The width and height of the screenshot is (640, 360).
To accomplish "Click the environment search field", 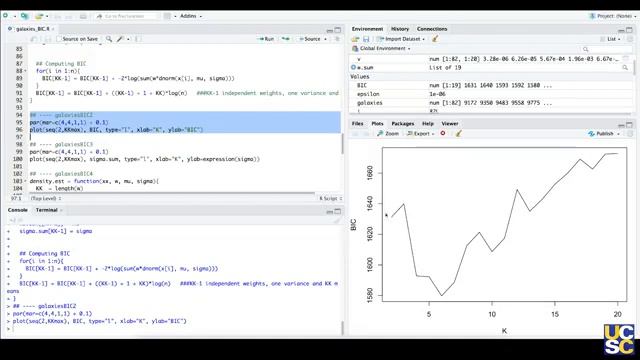I will coord(607,49).
